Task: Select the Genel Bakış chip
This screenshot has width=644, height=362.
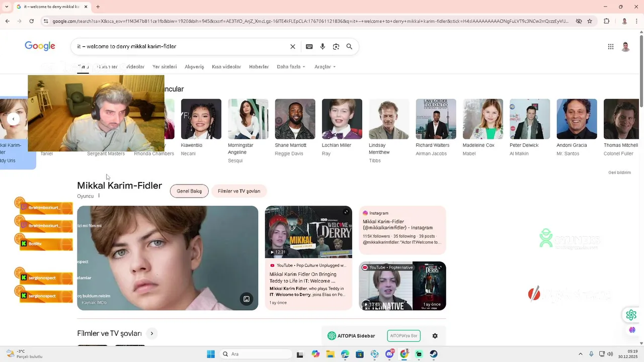Action: coord(189,191)
